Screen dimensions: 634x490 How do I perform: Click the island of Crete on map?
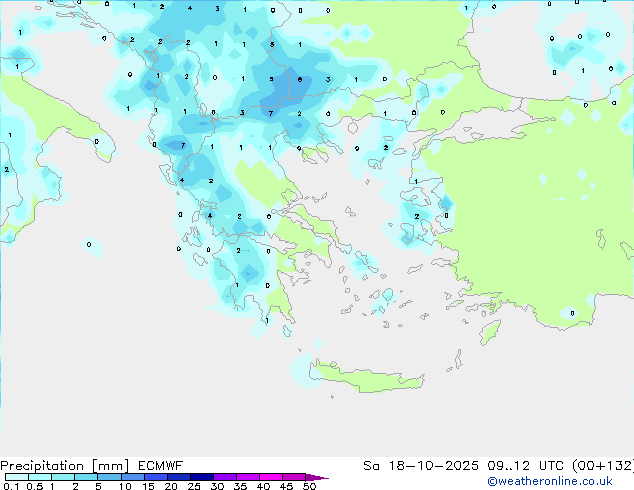pos(366,377)
